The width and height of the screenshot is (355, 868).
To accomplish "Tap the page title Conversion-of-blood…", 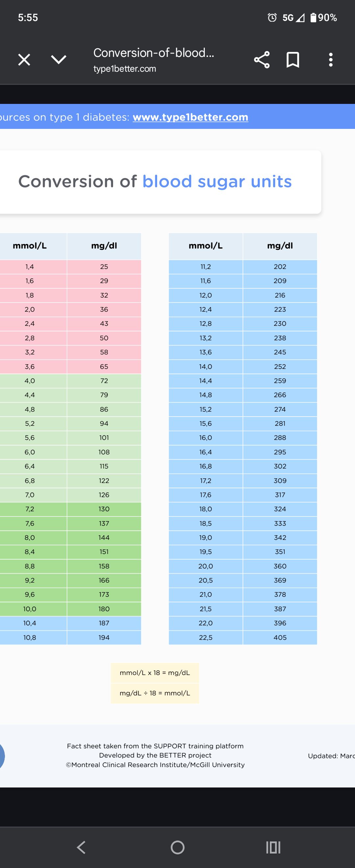I will [154, 53].
